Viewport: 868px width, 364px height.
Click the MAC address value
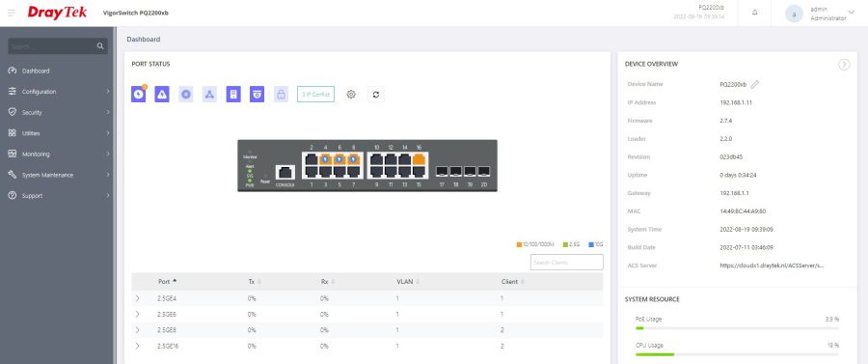pos(743,211)
